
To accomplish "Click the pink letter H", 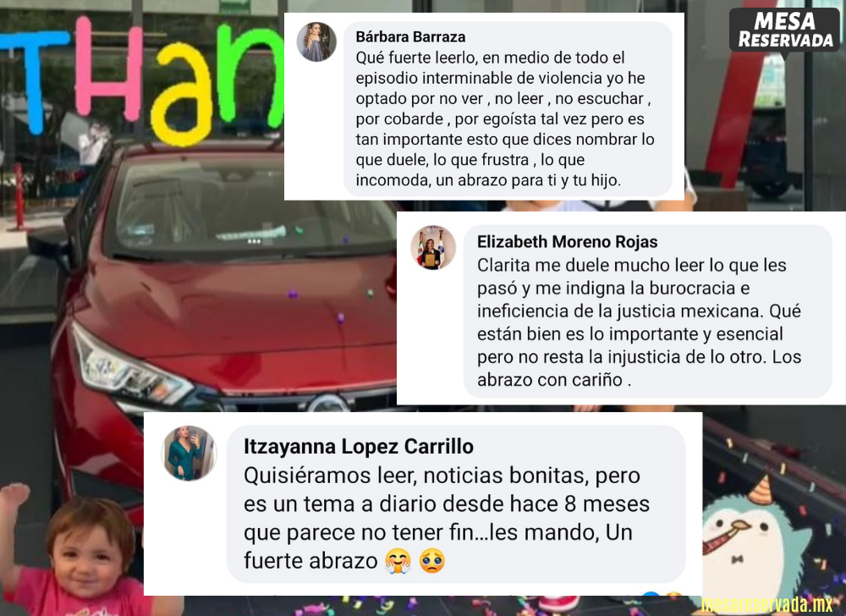I will pyautogui.click(x=109, y=69).
